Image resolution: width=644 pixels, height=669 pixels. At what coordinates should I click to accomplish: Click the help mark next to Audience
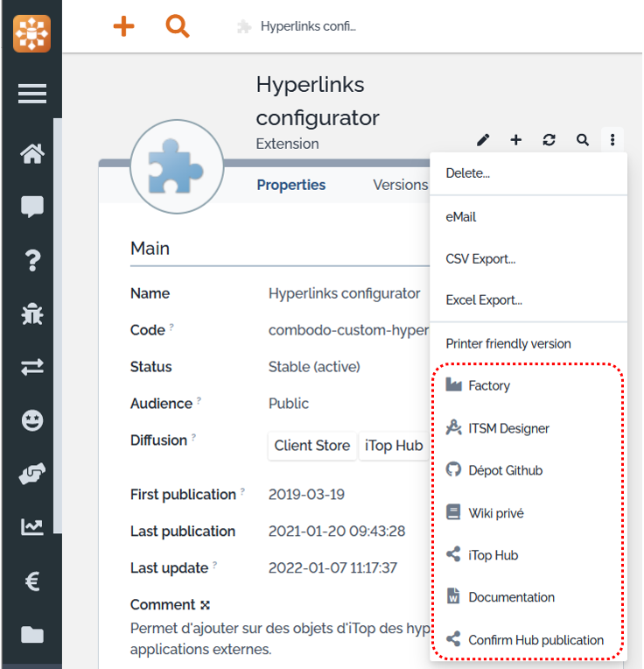point(199,400)
